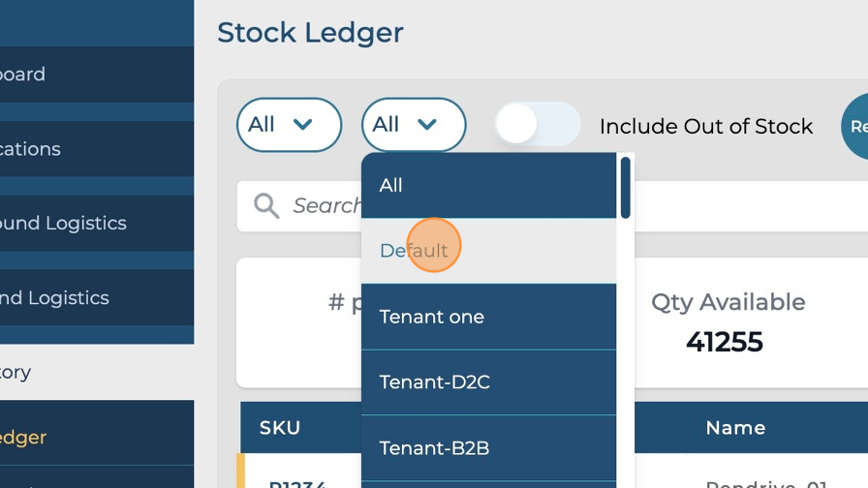Open Inbound Logistics in the sidebar
The width and height of the screenshot is (868, 488).
tap(68, 224)
